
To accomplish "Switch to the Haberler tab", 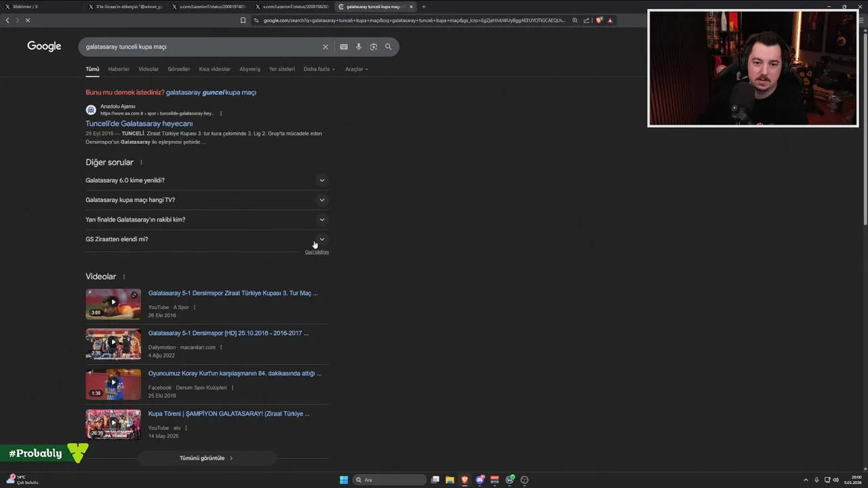I will [x=119, y=69].
